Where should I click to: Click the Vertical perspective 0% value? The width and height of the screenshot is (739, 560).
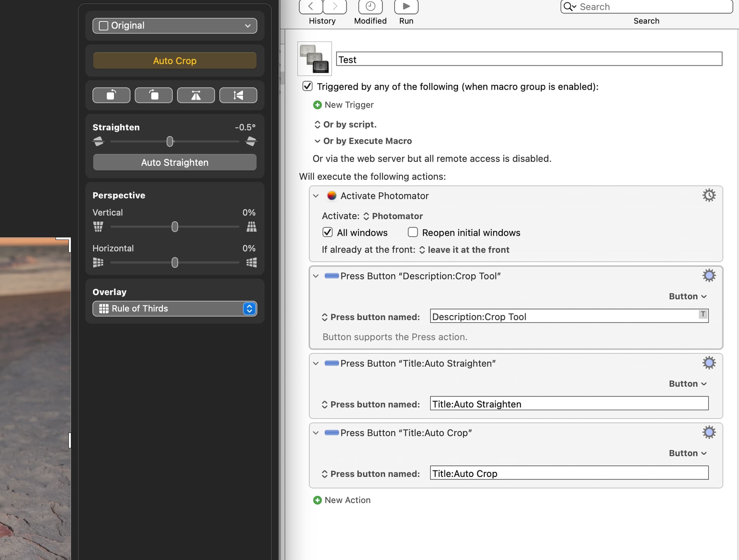click(249, 213)
